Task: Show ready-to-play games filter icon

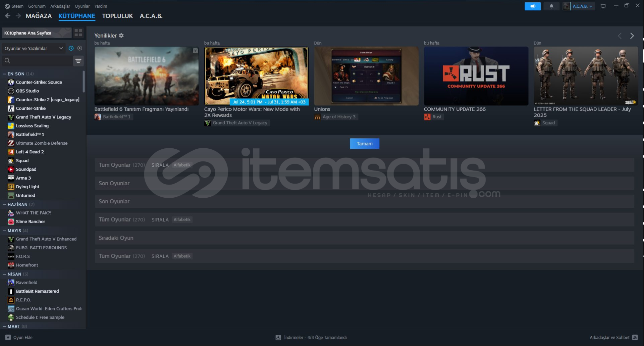Action: coord(80,48)
